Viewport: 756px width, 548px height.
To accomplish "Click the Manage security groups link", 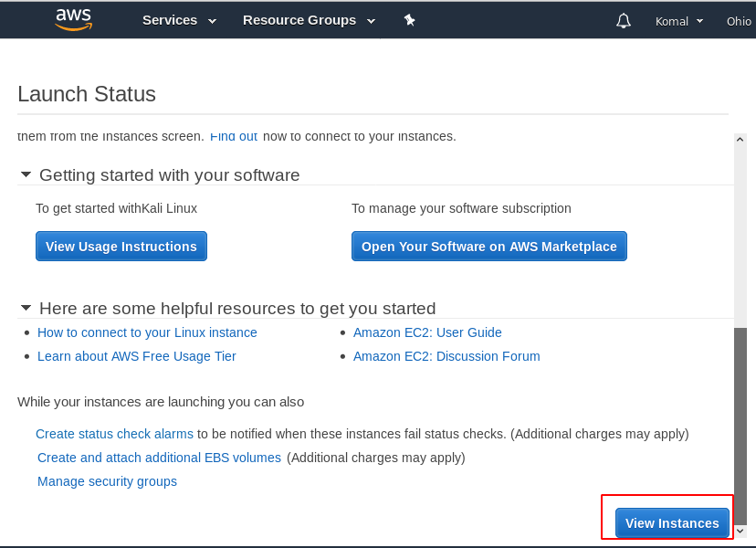I will (x=107, y=481).
